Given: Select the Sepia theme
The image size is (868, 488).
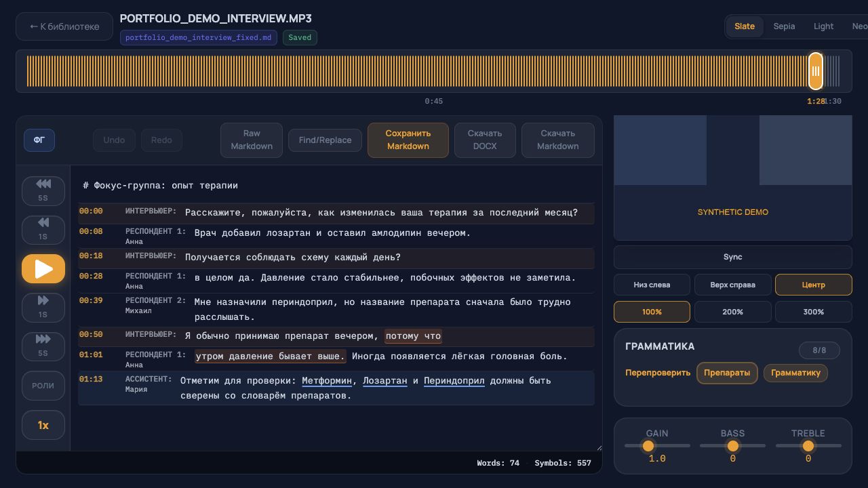Looking at the screenshot, I should pos(784,26).
